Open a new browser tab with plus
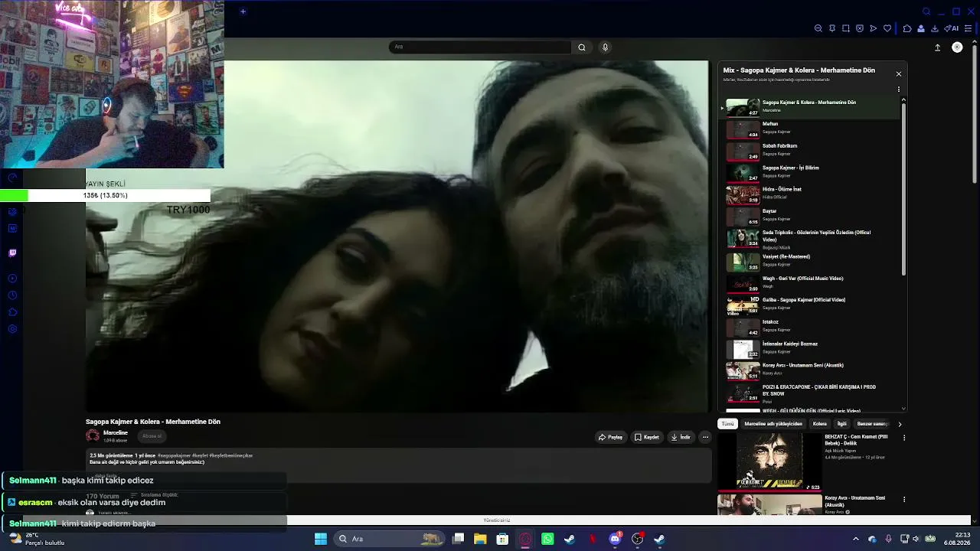 pyautogui.click(x=243, y=11)
